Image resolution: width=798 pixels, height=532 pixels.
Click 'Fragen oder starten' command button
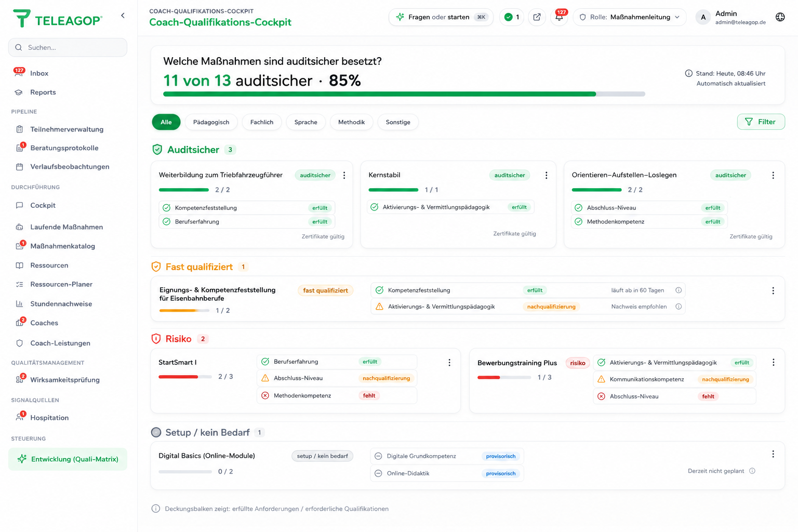point(441,17)
